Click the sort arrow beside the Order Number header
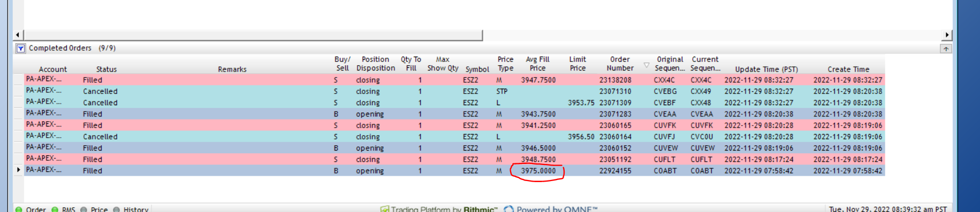 click(646, 65)
